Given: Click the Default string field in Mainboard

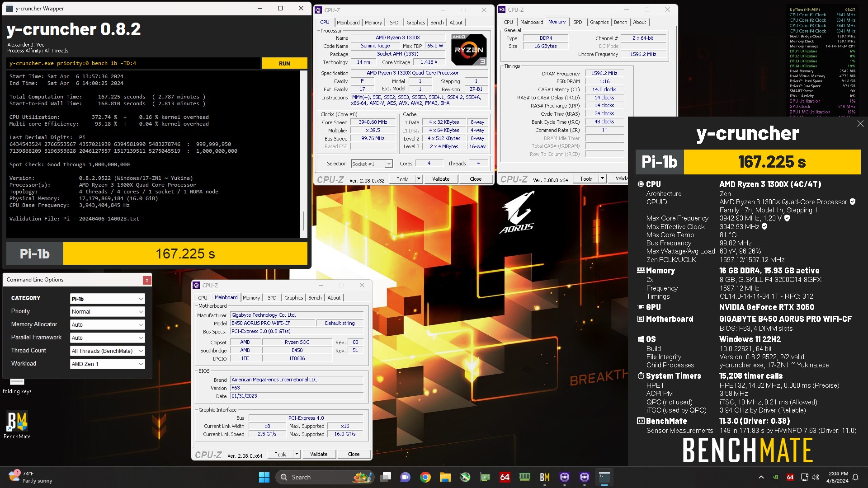Looking at the screenshot, I should tap(340, 323).
